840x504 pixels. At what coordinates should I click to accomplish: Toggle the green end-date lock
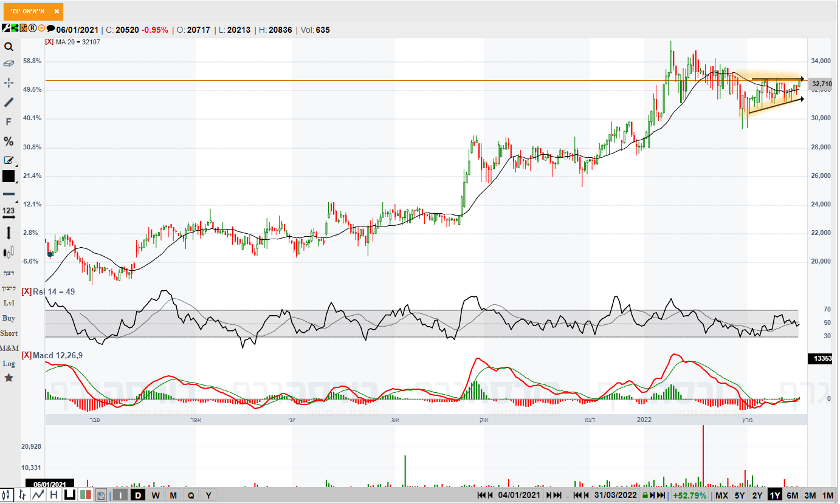[x=645, y=495]
